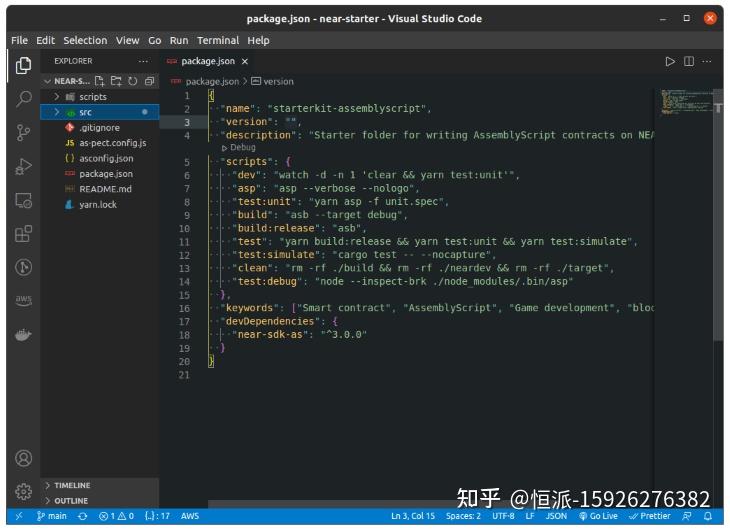Image resolution: width=730 pixels, height=531 pixels.
Task: Open the Selection menu
Action: 85,40
